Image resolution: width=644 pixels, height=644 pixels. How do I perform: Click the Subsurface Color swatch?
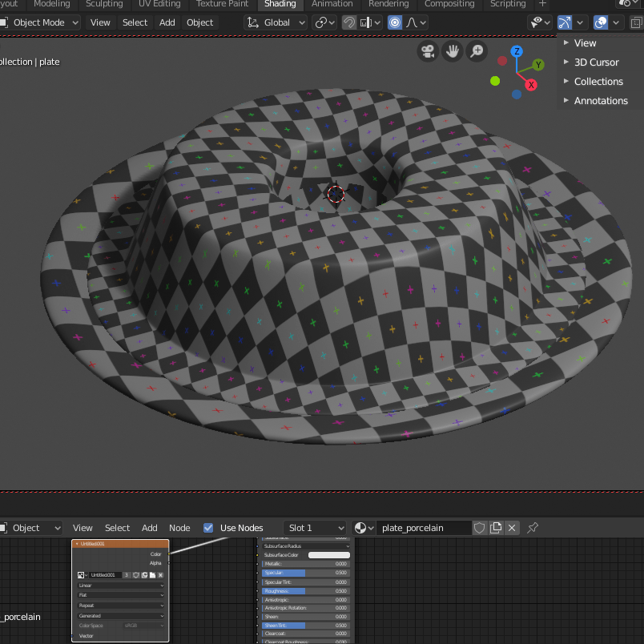[329, 555]
